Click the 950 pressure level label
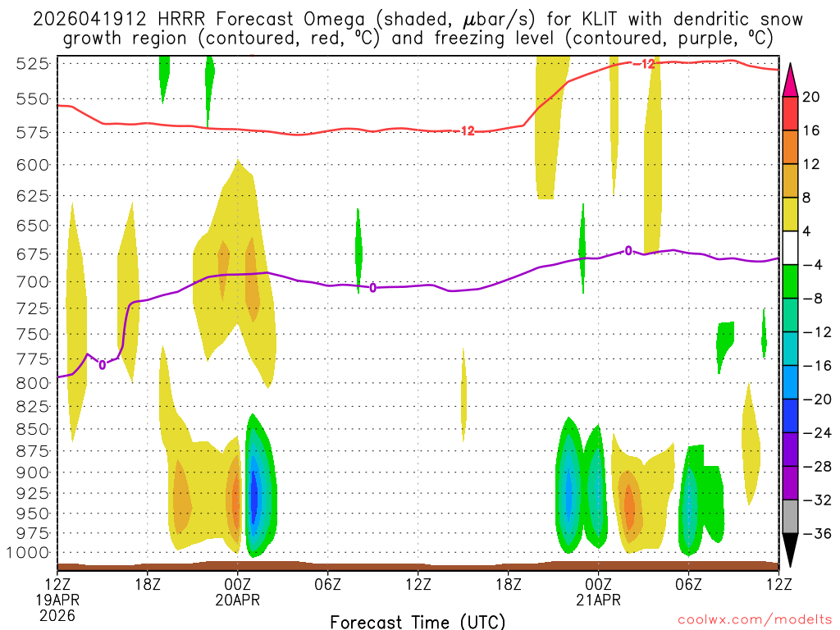 coord(33,514)
